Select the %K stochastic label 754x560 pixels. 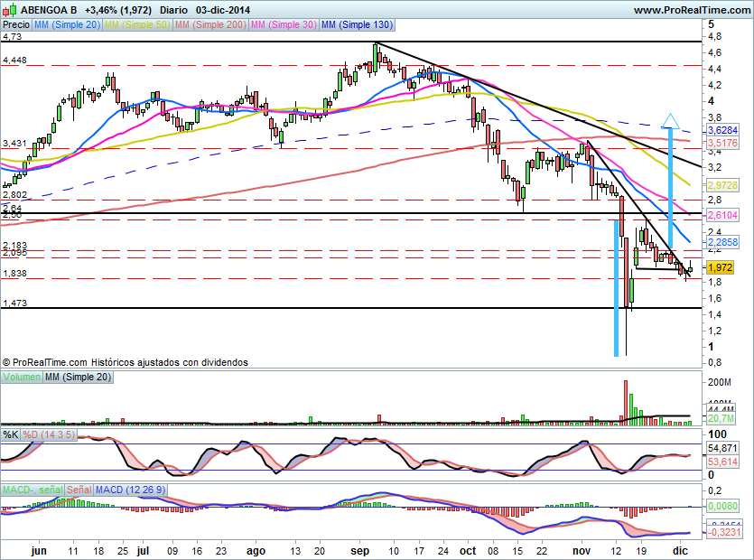point(11,435)
